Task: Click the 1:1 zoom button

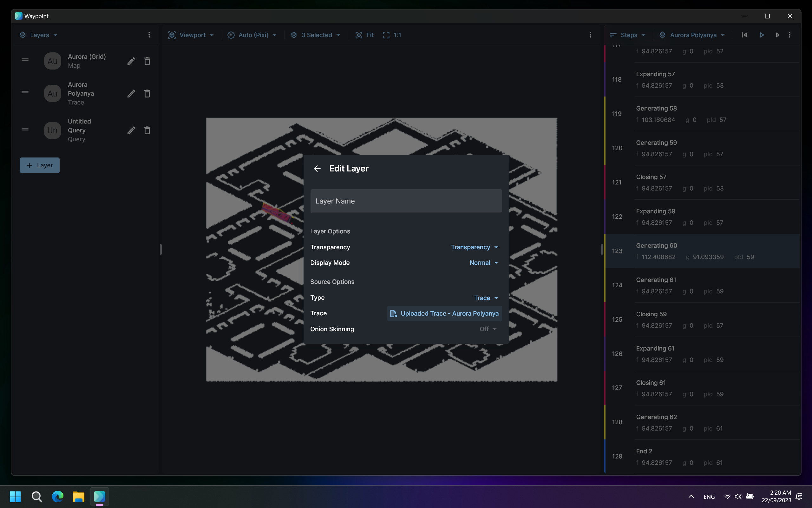Action: pyautogui.click(x=392, y=35)
